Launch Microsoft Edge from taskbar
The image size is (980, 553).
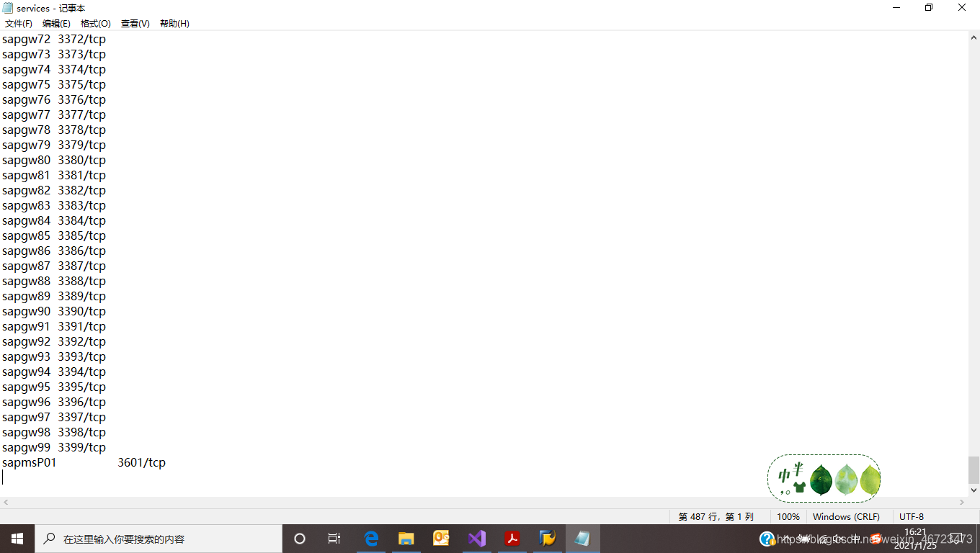pos(371,539)
